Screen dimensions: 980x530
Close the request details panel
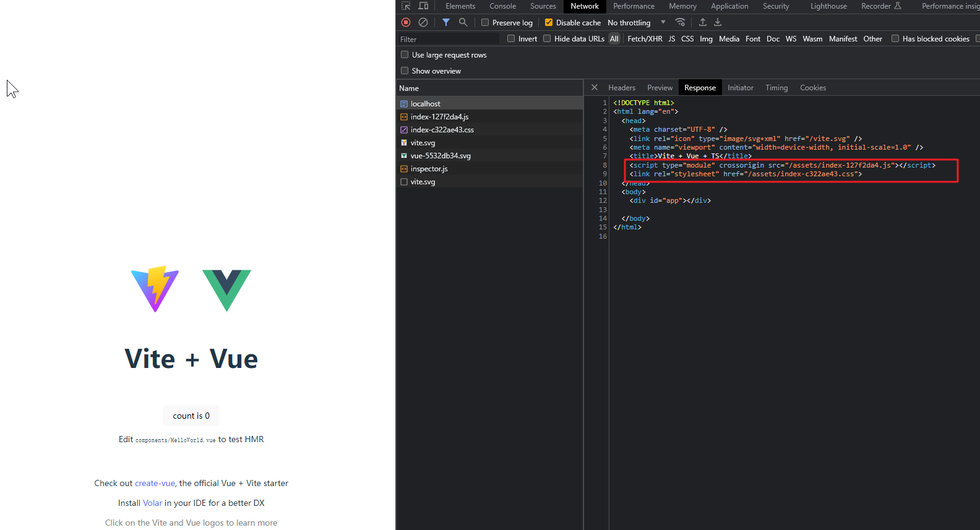tap(595, 88)
